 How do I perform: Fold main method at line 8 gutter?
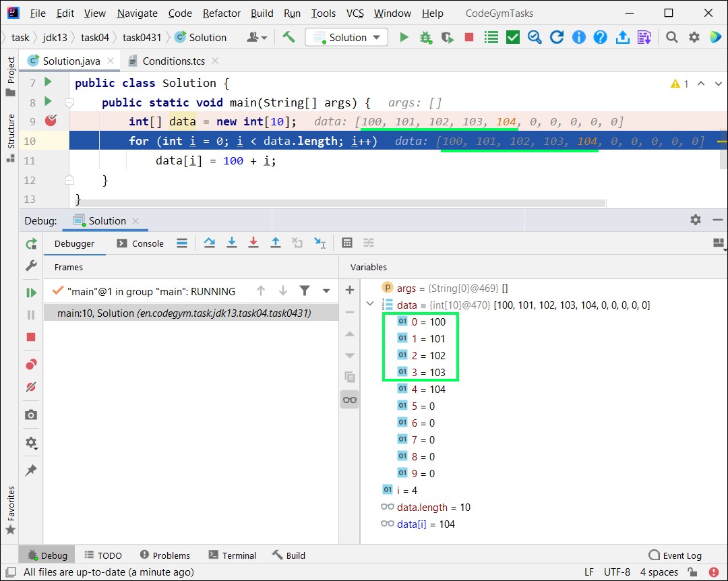pyautogui.click(x=69, y=102)
